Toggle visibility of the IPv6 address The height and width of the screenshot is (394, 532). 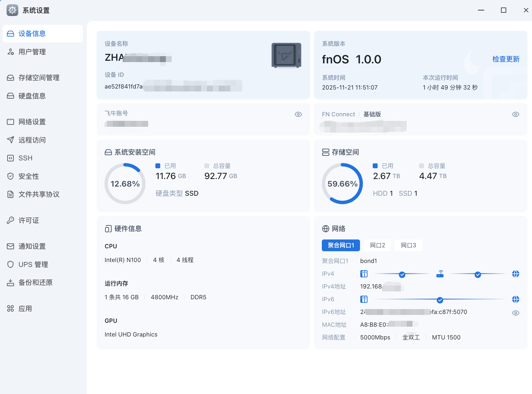click(x=515, y=313)
